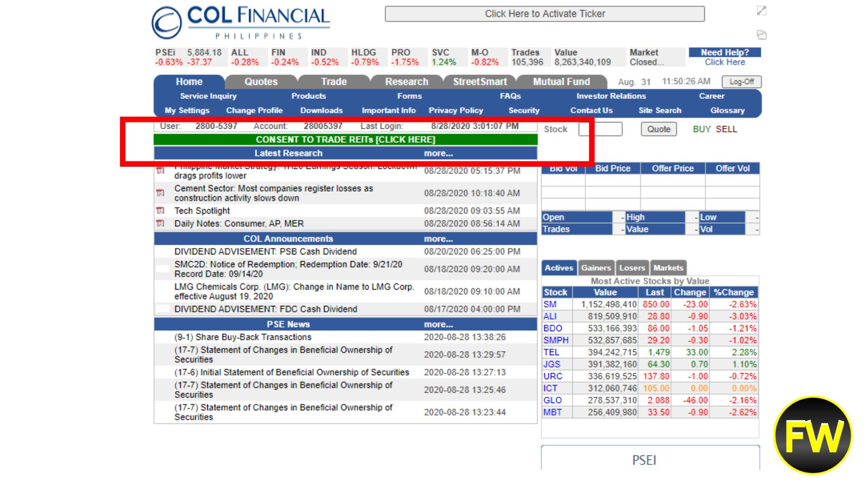This screenshot has width=868, height=488.
Task: Open FDC Cash Dividend advisement
Action: tap(266, 309)
